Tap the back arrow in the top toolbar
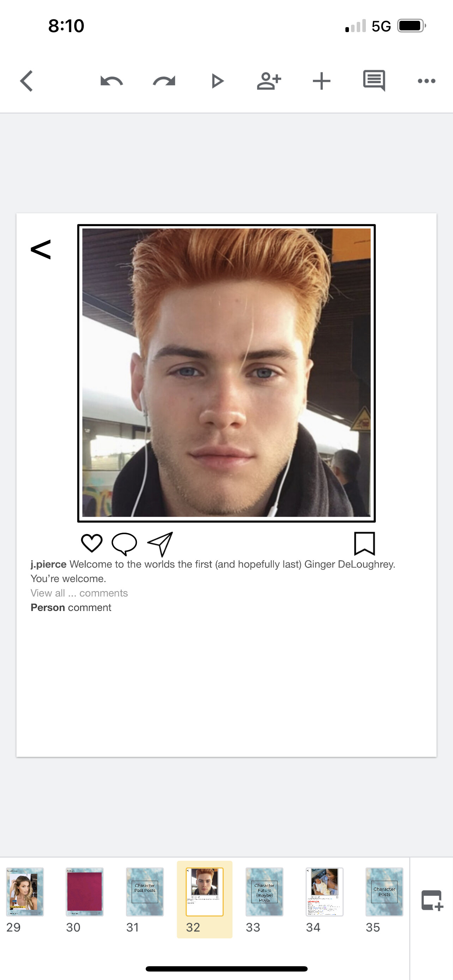 [26, 81]
